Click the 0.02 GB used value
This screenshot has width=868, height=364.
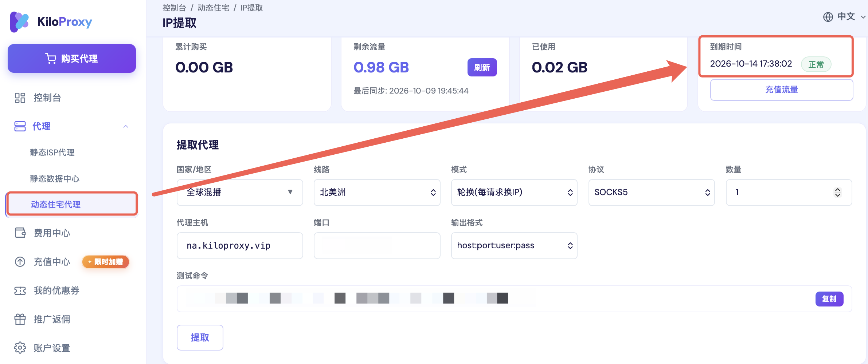(559, 67)
